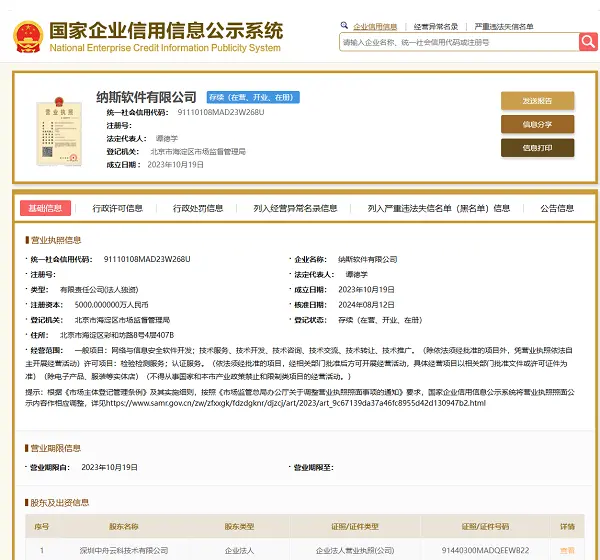Click the 信息打印 button

click(537, 148)
